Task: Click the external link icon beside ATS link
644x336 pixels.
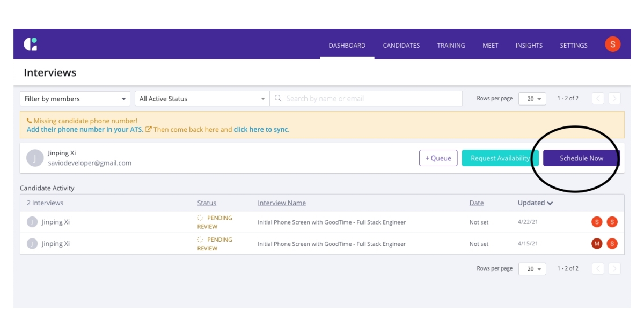Action: pos(148,129)
